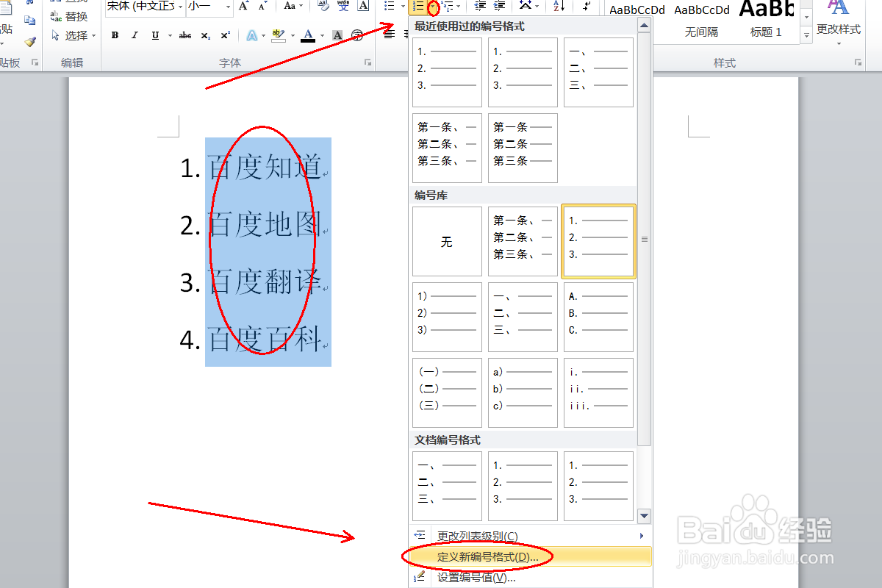This screenshot has width=882, height=588.
Task: Toggle Character Shading
Action: [337, 35]
